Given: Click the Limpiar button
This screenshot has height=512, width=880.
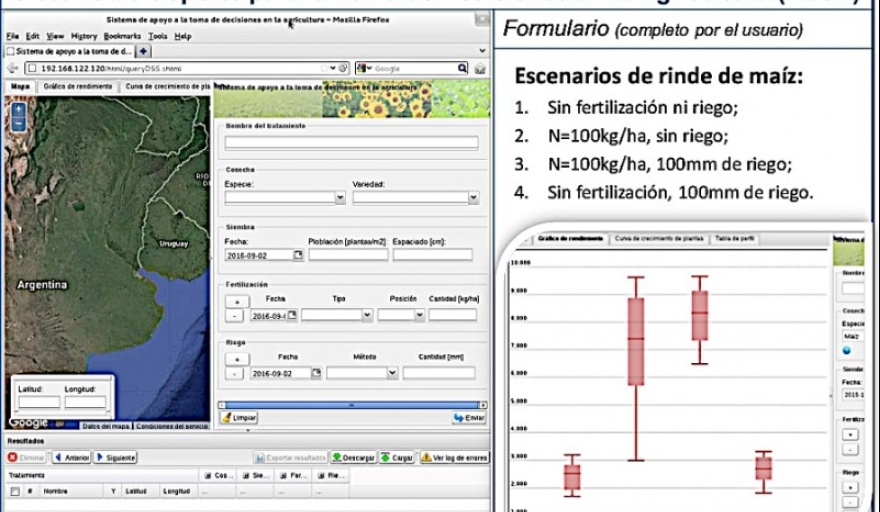Looking at the screenshot, I should point(239,417).
